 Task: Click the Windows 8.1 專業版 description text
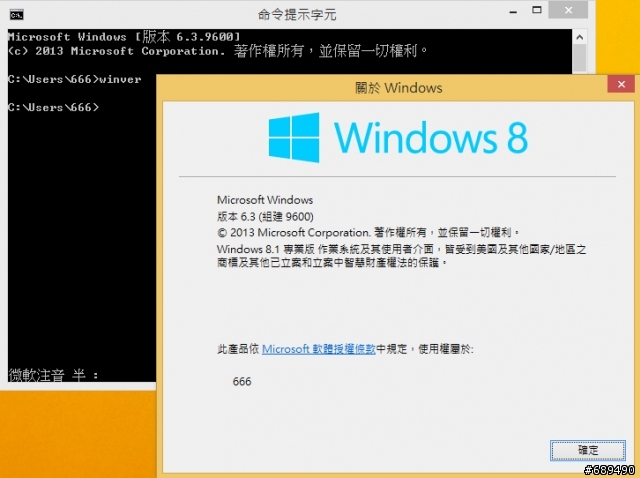coord(401,256)
